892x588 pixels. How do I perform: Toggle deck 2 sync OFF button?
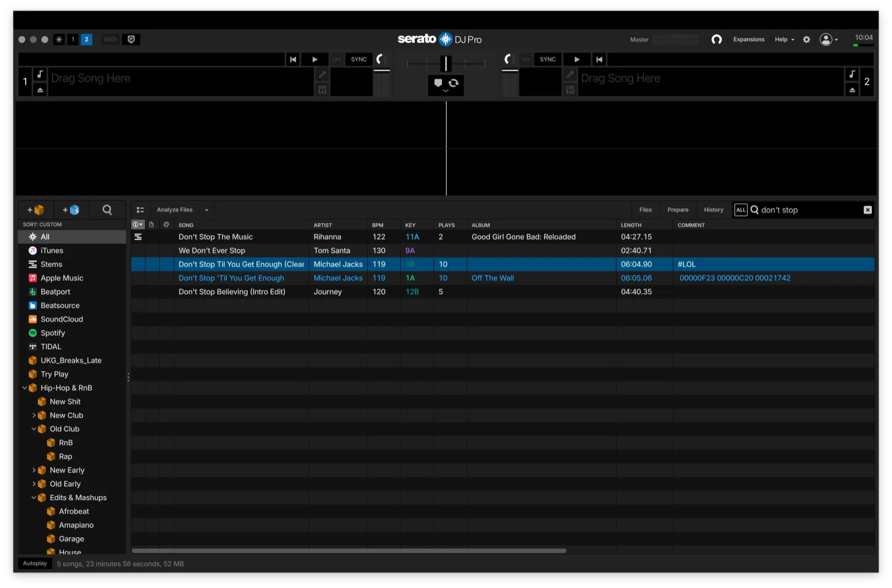tap(526, 60)
